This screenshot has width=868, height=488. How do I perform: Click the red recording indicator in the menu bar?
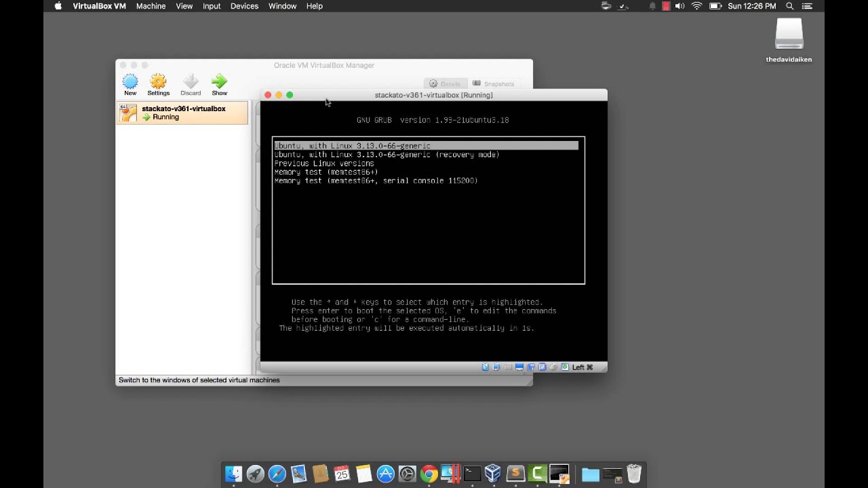coord(666,6)
